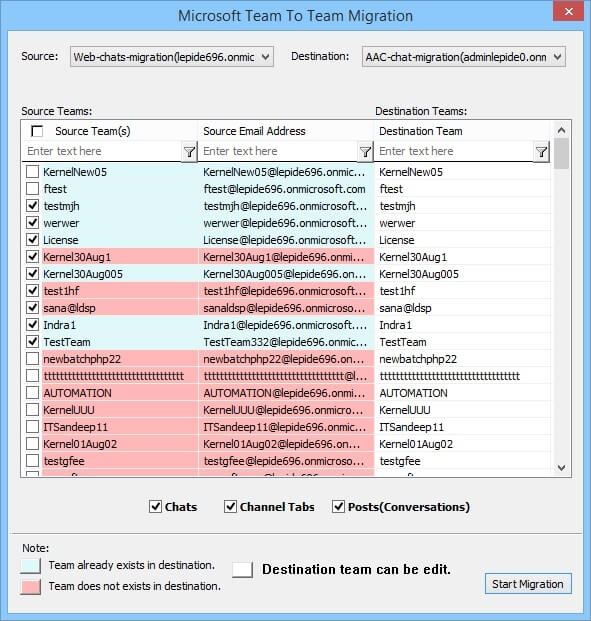Select the ftest destination team cell
591x621 pixels.
pyautogui.click(x=462, y=189)
